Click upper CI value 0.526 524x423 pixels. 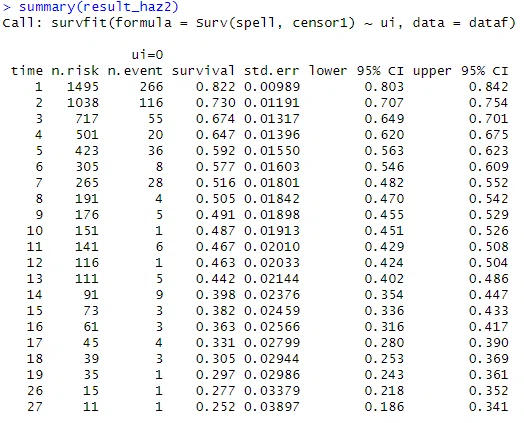pyautogui.click(x=489, y=231)
